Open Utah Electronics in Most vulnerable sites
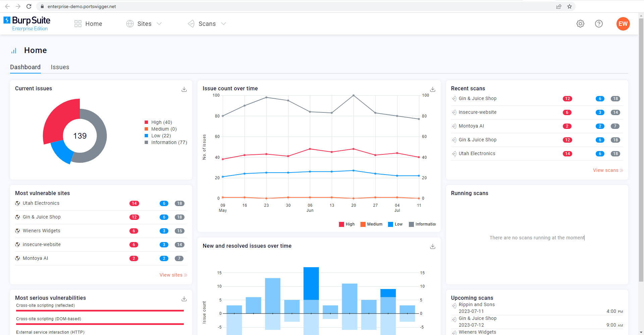The height and width of the screenshot is (335, 644). coord(41,203)
